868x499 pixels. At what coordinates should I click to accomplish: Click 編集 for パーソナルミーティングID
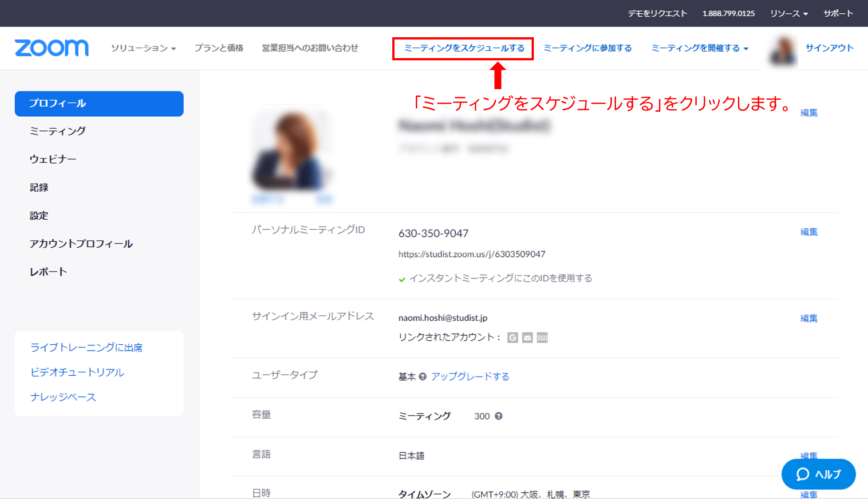pos(809,232)
